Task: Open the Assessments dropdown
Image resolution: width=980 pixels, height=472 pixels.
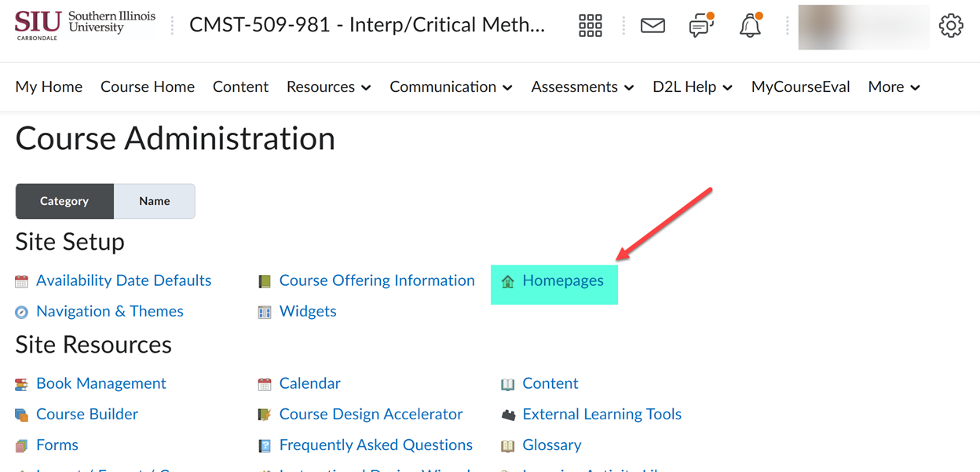Action: (581, 86)
